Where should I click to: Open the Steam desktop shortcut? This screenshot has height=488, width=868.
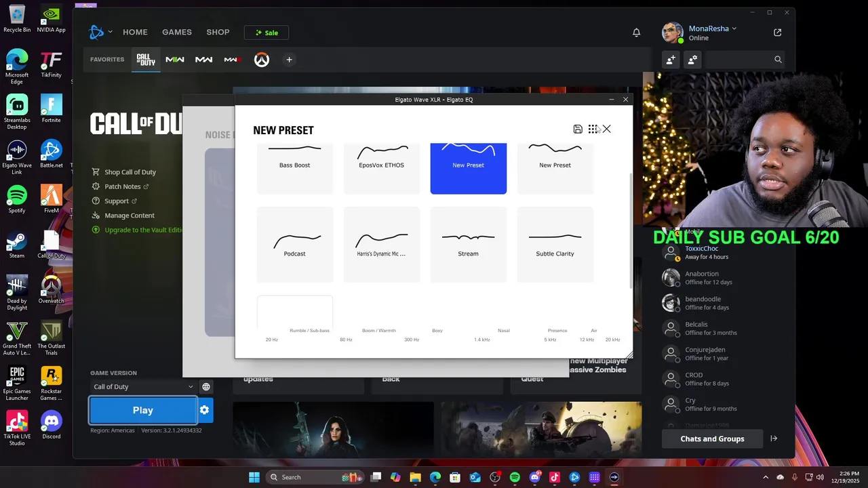coord(17,245)
